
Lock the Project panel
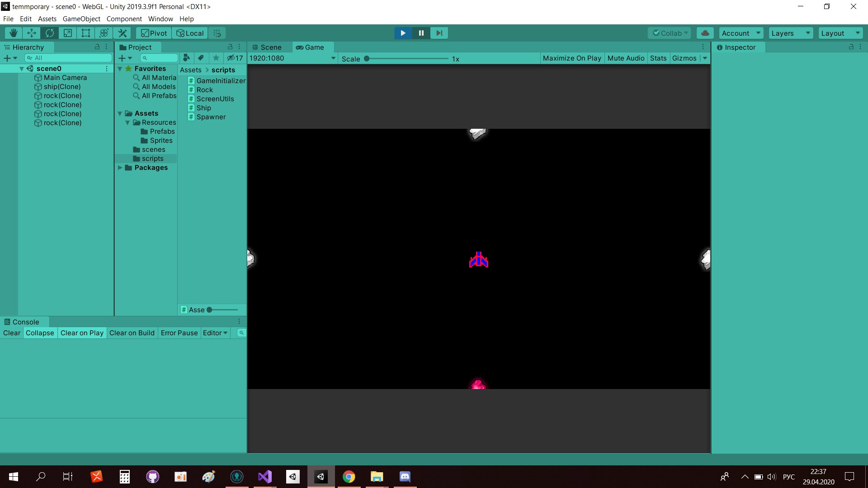tap(230, 47)
